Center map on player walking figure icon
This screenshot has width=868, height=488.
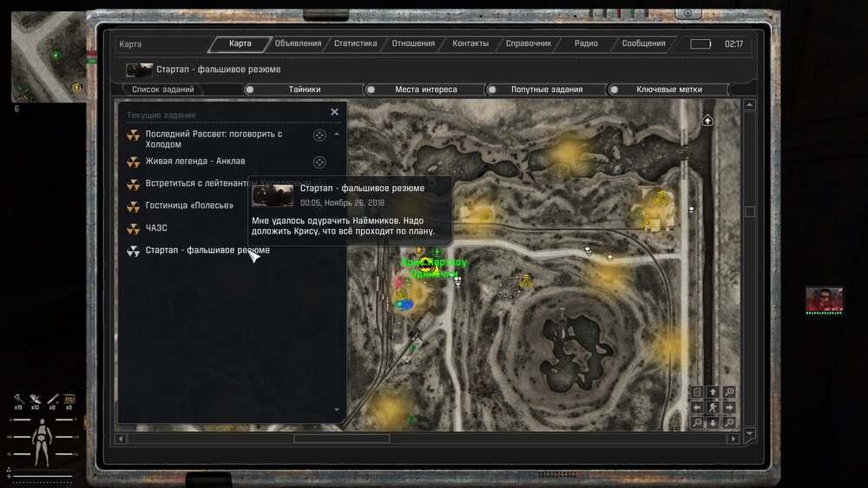tap(713, 408)
